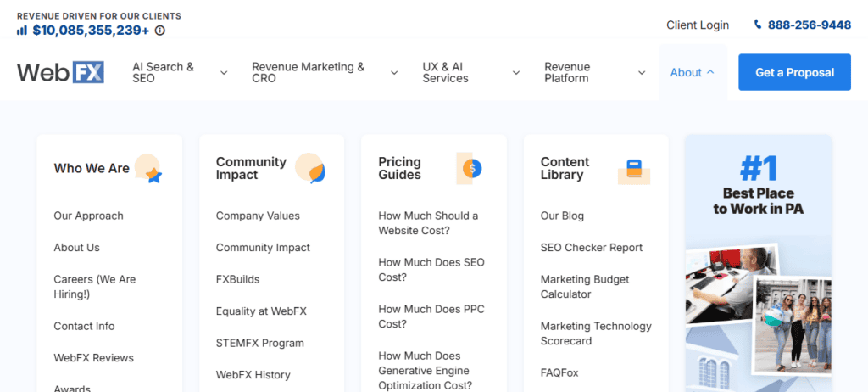Click the revenue info circle icon
The width and height of the screenshot is (868, 392).
[x=160, y=31]
